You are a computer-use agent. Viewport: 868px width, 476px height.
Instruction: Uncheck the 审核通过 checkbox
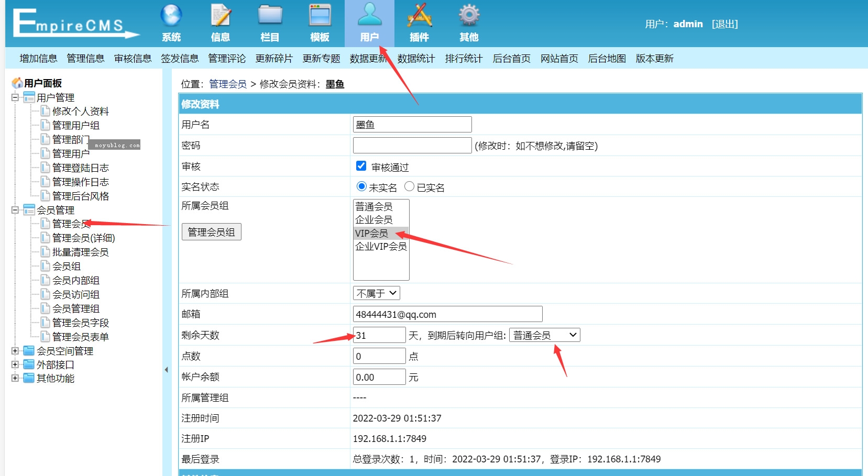361,165
